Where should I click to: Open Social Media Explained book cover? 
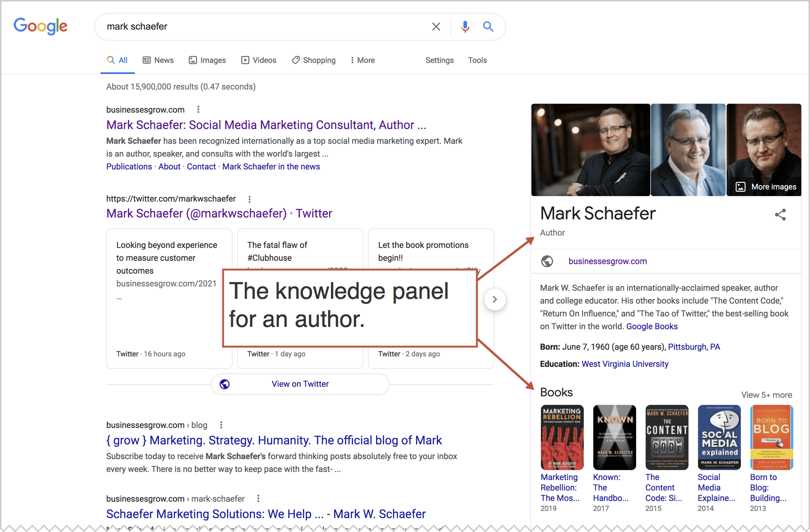pos(719,437)
